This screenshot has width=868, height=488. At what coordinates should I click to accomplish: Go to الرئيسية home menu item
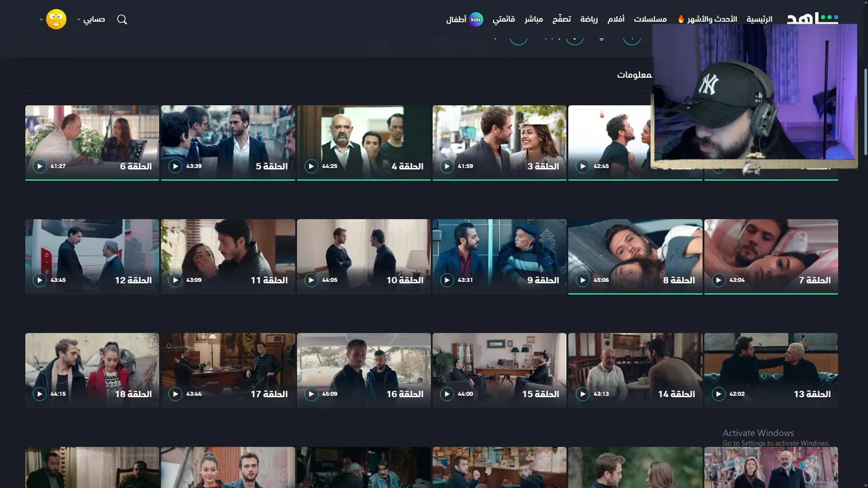coord(759,19)
